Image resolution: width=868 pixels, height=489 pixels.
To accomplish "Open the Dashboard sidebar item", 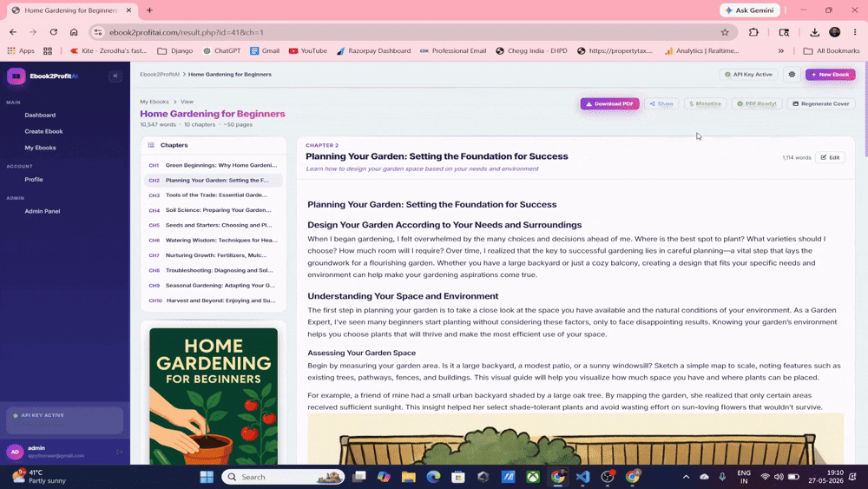I will click(x=40, y=116).
